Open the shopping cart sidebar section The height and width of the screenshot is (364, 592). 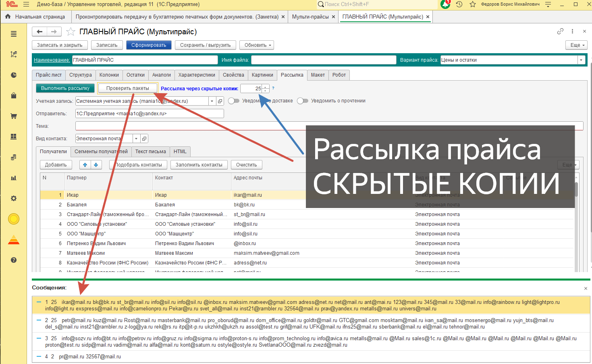click(x=14, y=116)
